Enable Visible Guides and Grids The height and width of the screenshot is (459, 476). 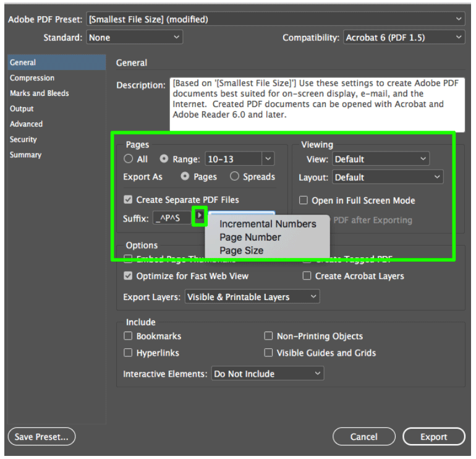click(268, 353)
